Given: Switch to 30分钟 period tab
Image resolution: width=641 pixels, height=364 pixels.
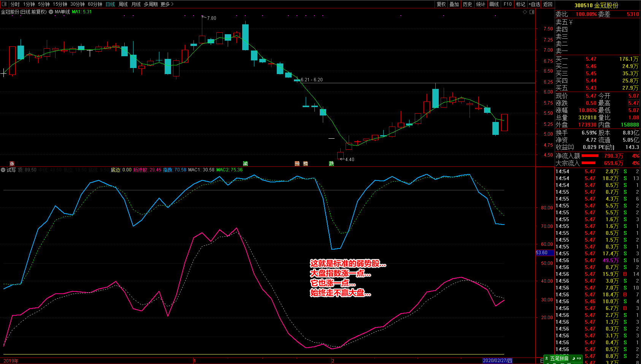Looking at the screenshot, I should 78,4.
